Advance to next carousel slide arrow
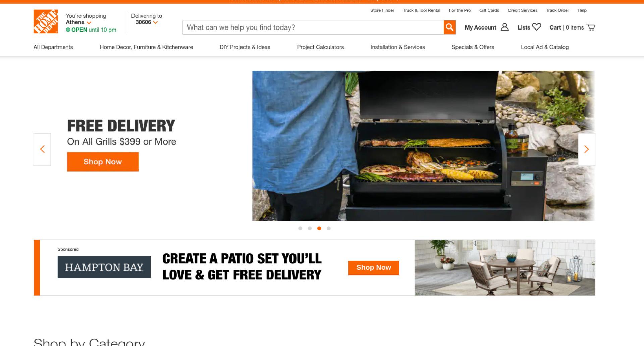 [587, 149]
